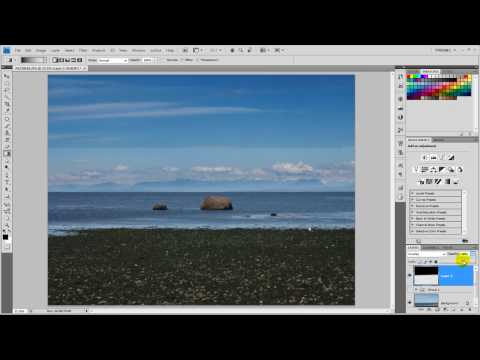This screenshot has height=360, width=480.
Task: Select the Crop tool
Action: [7, 104]
